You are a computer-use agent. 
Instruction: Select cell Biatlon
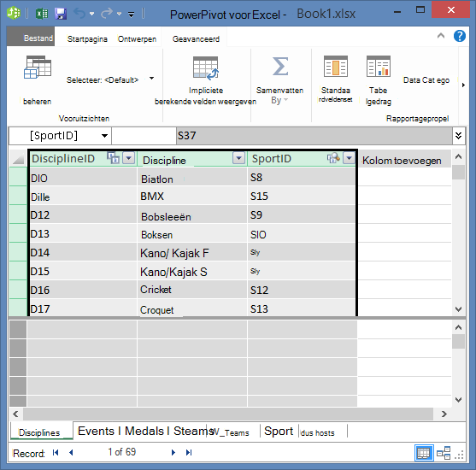[x=192, y=177]
